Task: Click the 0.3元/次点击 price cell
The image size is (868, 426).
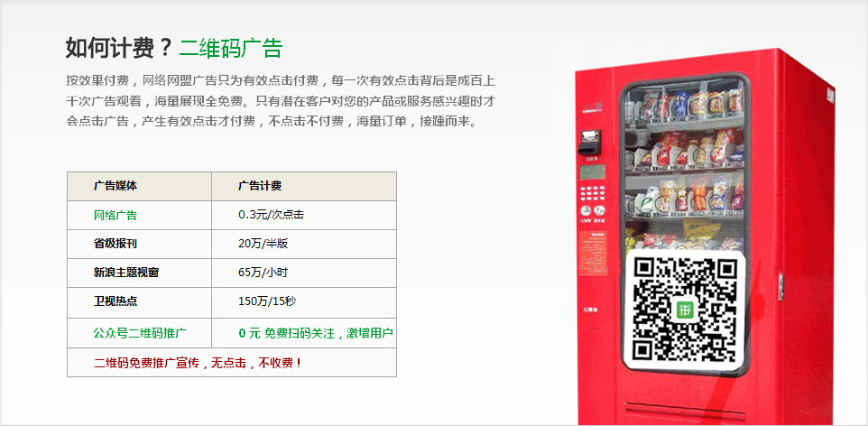Action: click(272, 215)
